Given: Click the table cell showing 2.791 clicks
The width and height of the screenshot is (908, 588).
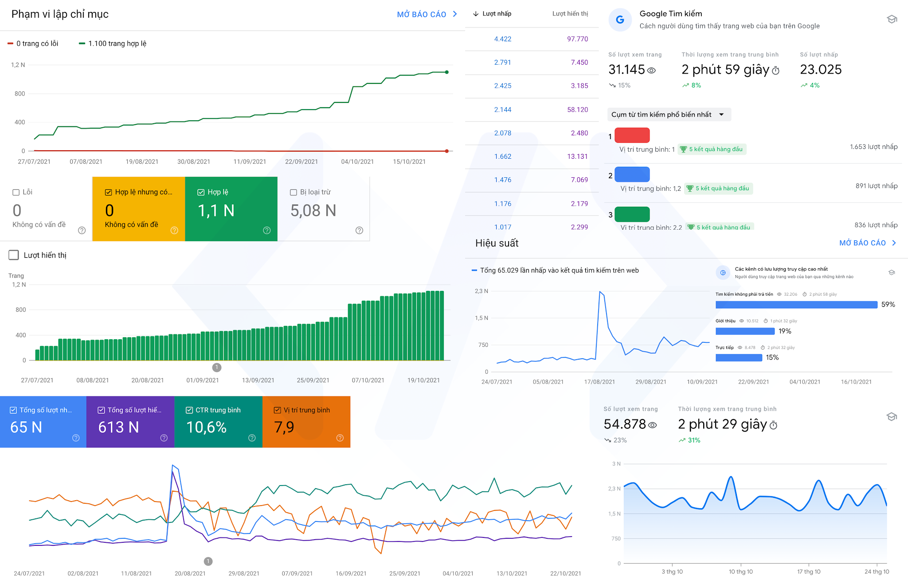Looking at the screenshot, I should [503, 63].
